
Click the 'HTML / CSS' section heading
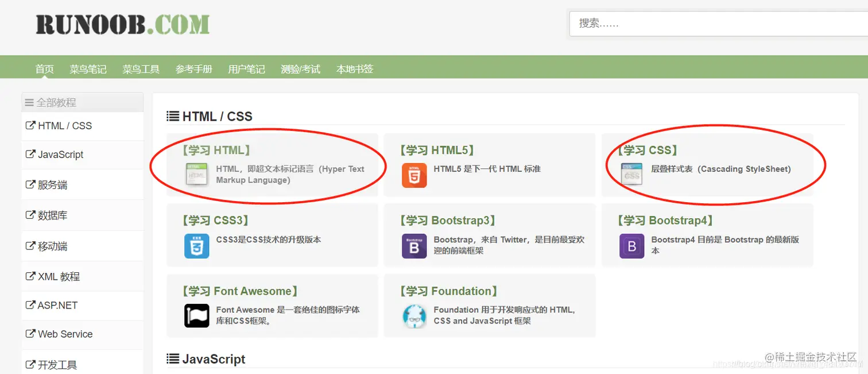pos(218,117)
